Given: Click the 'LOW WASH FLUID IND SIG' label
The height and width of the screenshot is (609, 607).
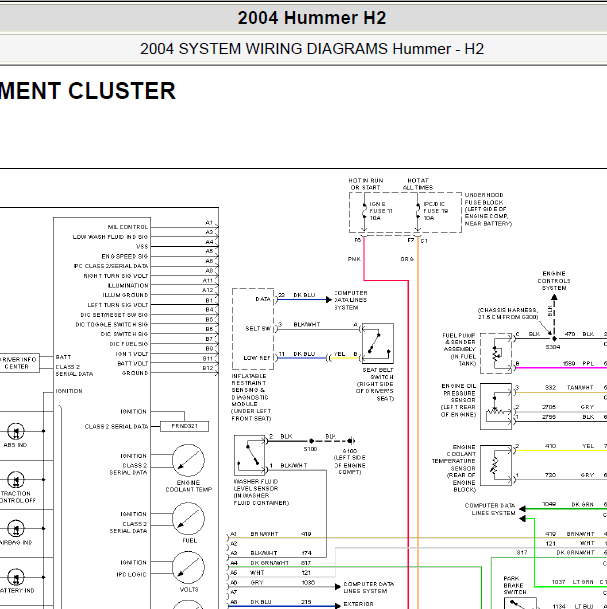Looking at the screenshot, I should pos(110,237).
